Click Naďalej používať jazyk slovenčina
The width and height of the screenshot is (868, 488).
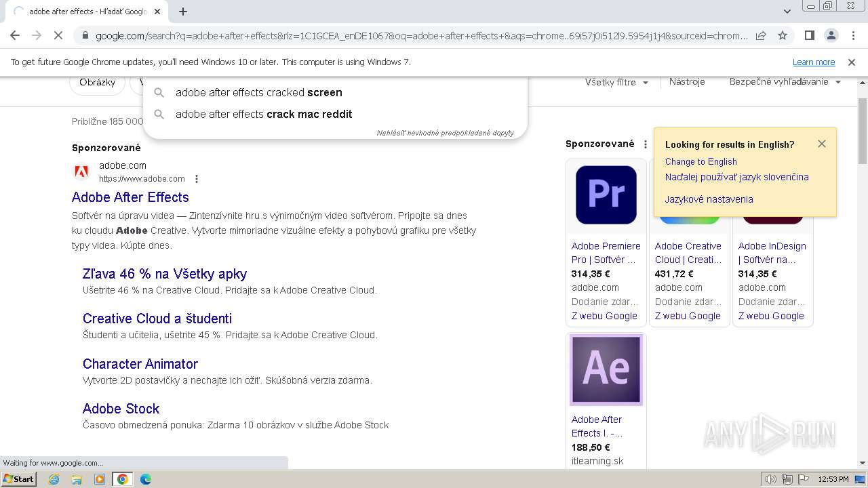point(736,177)
